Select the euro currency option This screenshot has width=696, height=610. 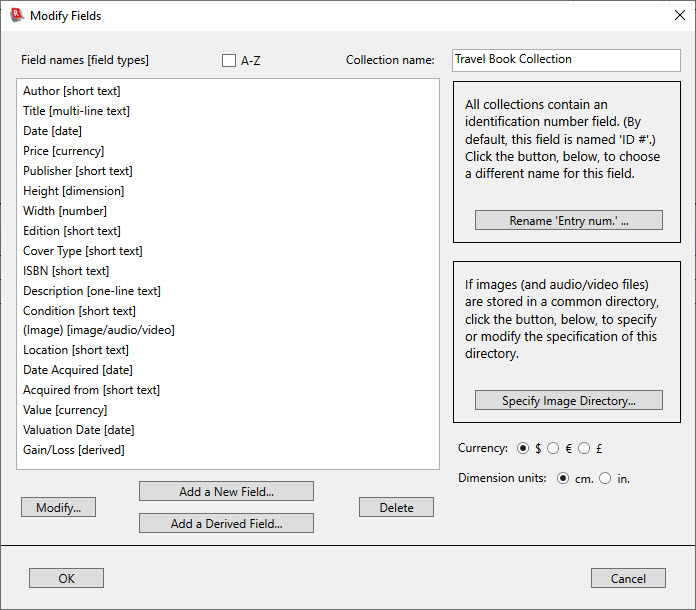[553, 448]
